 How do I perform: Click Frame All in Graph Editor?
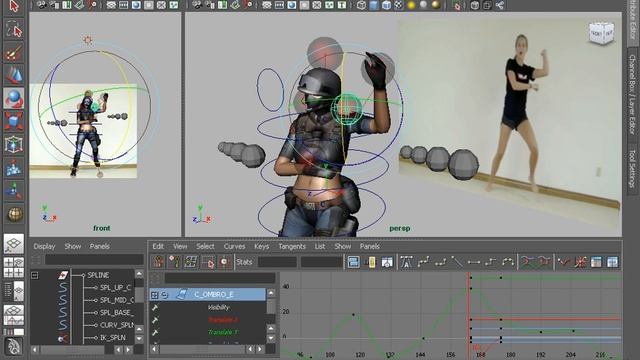pos(353,262)
